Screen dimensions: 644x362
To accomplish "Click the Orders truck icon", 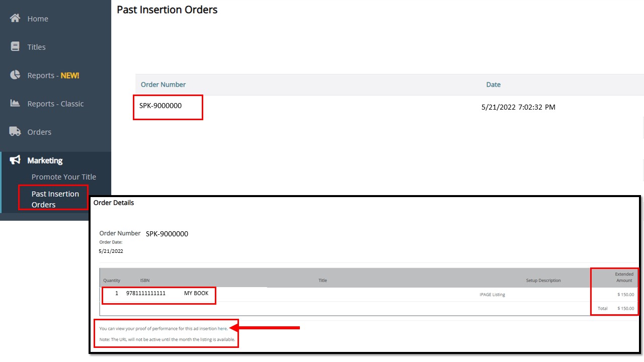I will tap(15, 132).
